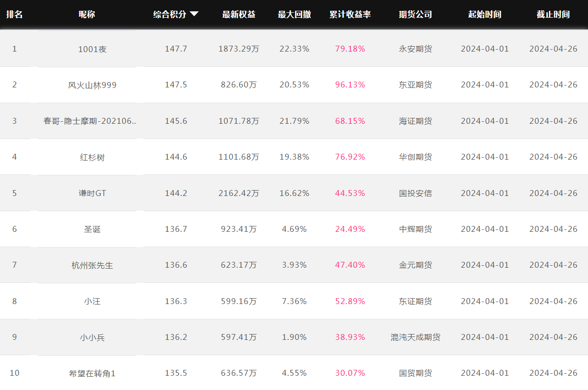Select futures company 华创期货
Screen dimensions: 588x390
[x=415, y=157]
